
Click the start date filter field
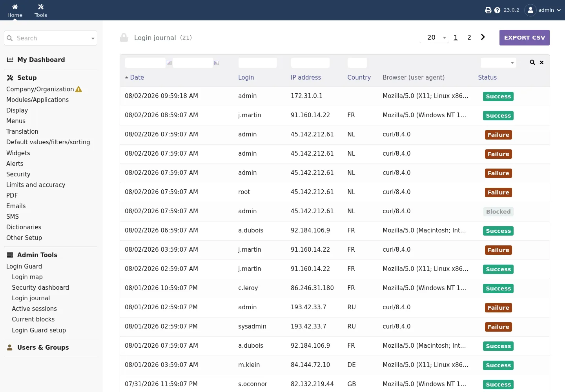pos(145,63)
